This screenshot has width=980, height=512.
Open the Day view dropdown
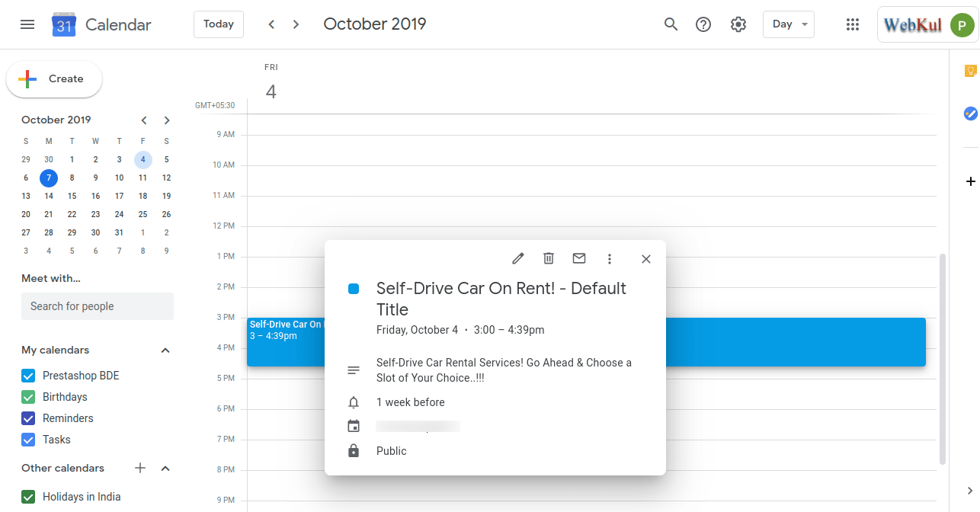click(788, 24)
